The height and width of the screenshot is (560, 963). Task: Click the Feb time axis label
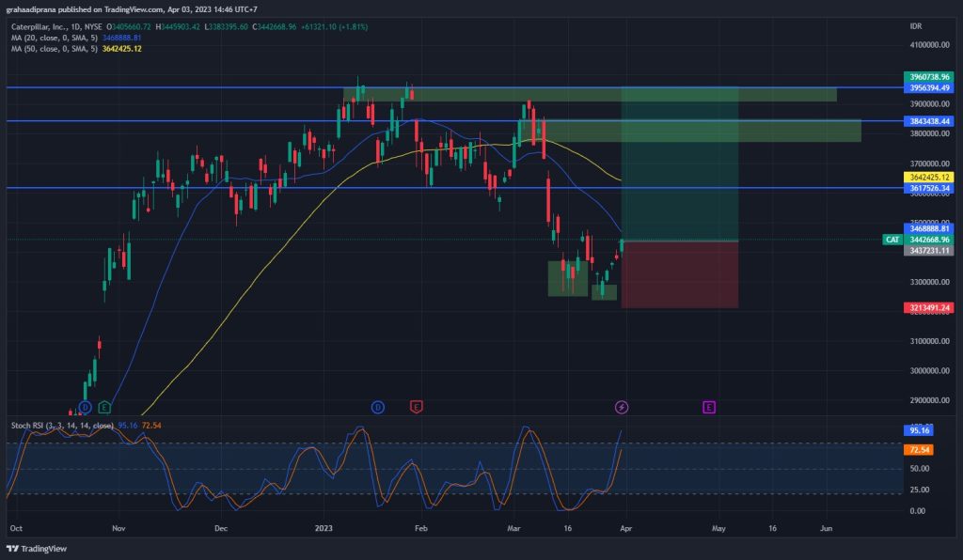click(x=420, y=528)
